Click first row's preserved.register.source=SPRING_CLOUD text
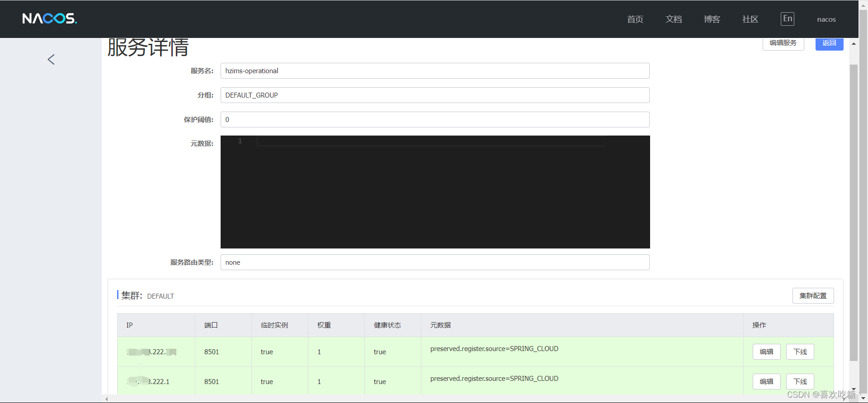The height and width of the screenshot is (403, 868). (494, 349)
